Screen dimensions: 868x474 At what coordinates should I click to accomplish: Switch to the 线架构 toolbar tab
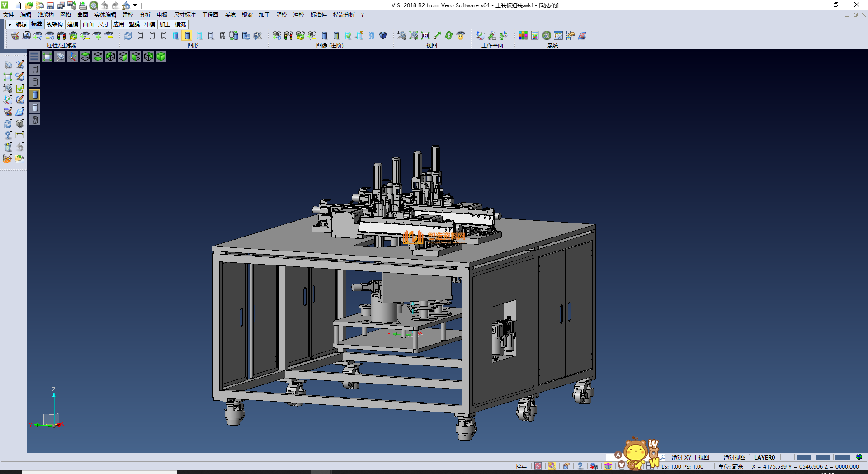(x=54, y=24)
